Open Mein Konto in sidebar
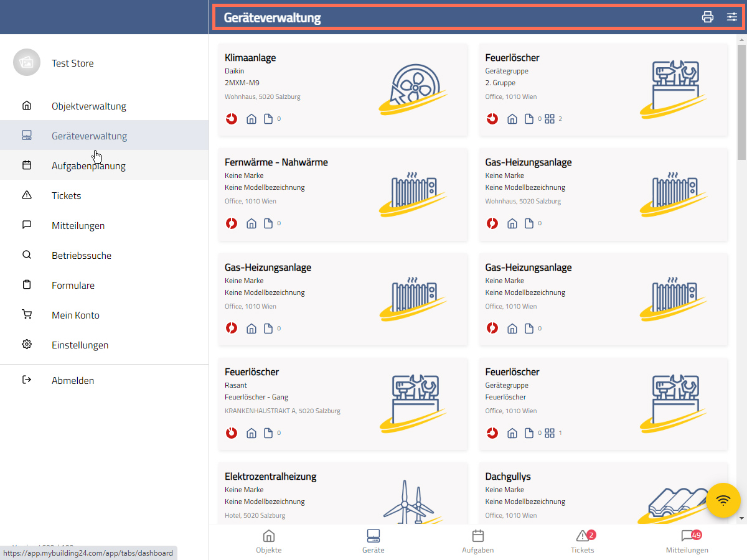The width and height of the screenshot is (747, 560). [x=75, y=315]
